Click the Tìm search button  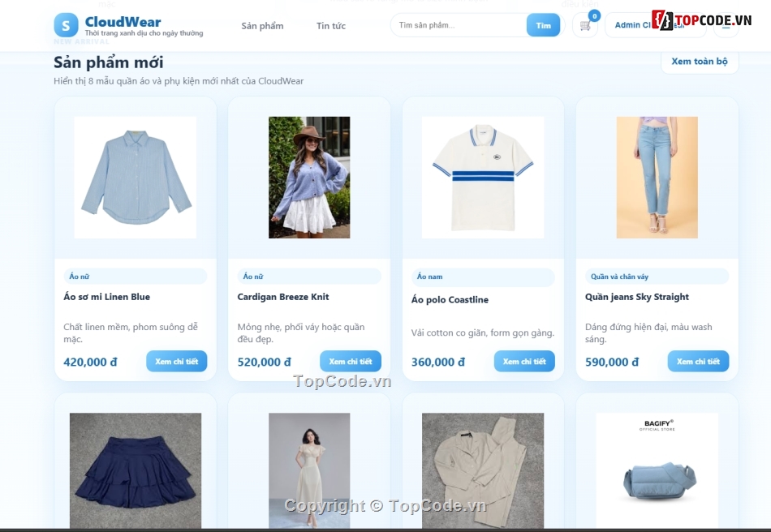[543, 25]
